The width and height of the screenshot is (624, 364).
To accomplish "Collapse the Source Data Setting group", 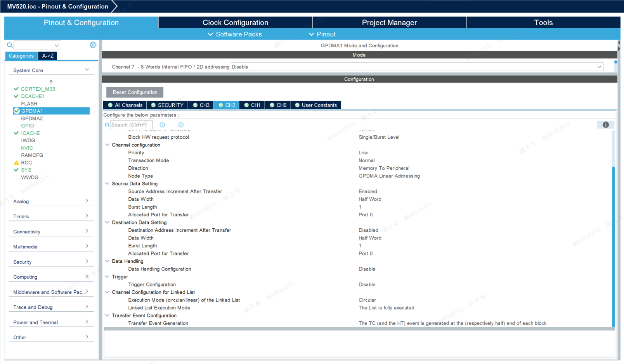I will coord(107,184).
